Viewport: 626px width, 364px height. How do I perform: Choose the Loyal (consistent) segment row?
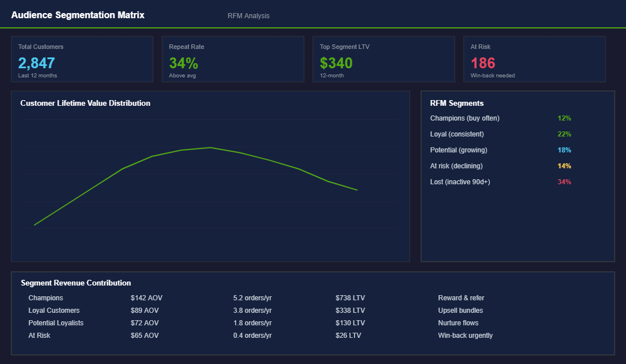click(457, 134)
